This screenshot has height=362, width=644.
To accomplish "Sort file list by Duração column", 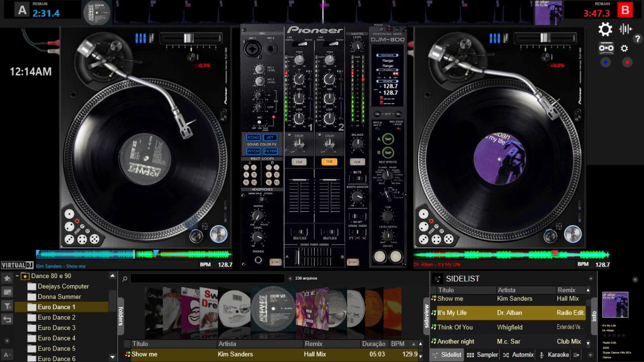I will 374,344.
